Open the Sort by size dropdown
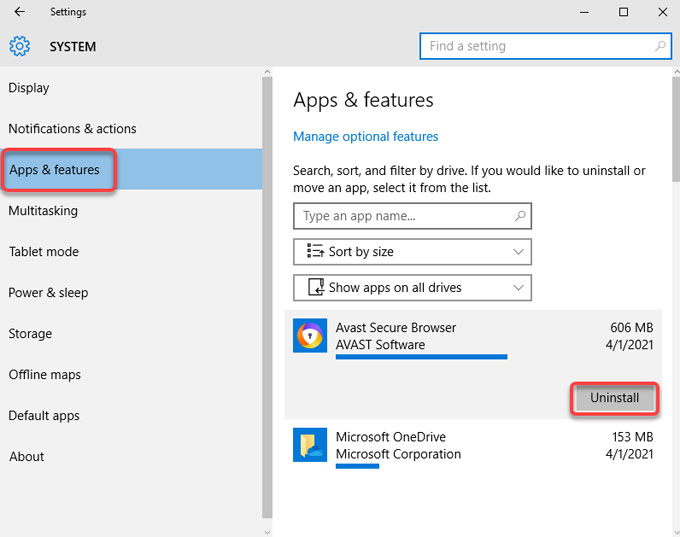The image size is (680, 537). pyautogui.click(x=412, y=252)
